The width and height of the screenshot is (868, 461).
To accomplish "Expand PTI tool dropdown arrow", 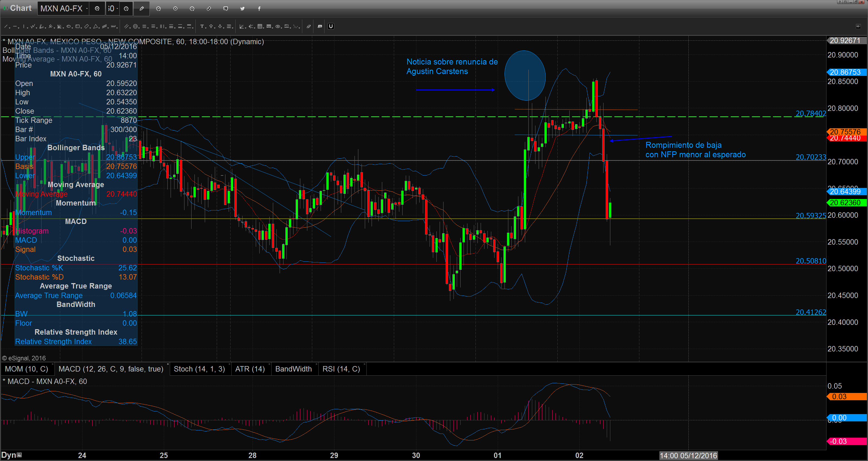I will coord(291,28).
